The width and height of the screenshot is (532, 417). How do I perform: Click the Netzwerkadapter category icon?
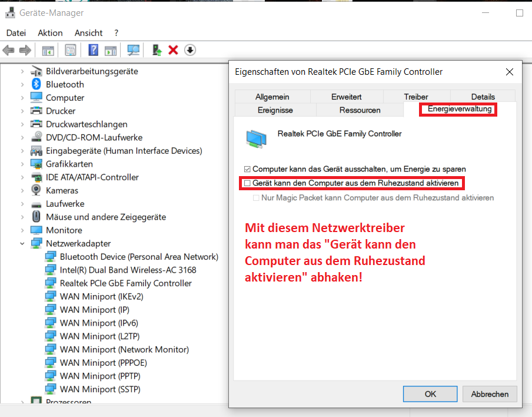pos(36,243)
